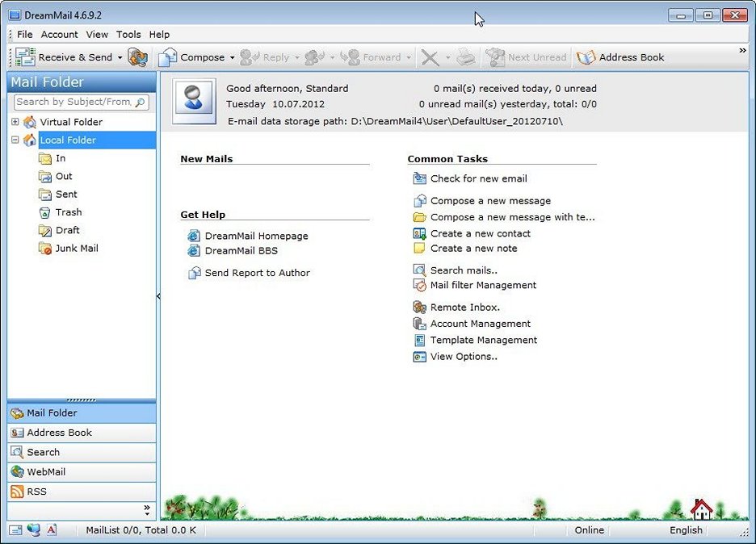Click the Receive & Send toolbar icon
The height and width of the screenshot is (544, 756).
(x=25, y=57)
